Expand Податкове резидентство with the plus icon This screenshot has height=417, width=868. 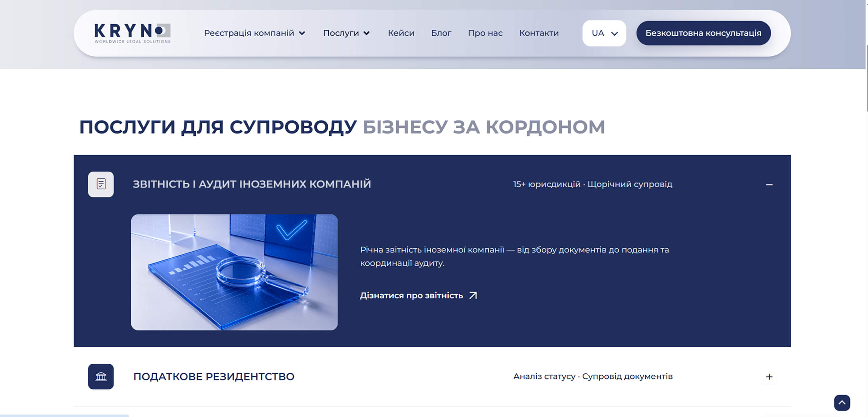coord(769,377)
